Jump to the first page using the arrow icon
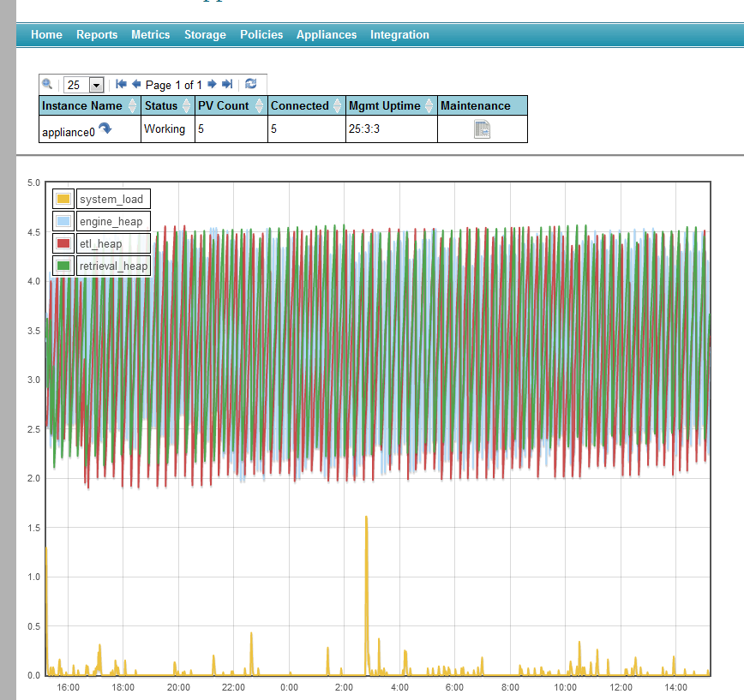The image size is (744, 700). pos(121,84)
